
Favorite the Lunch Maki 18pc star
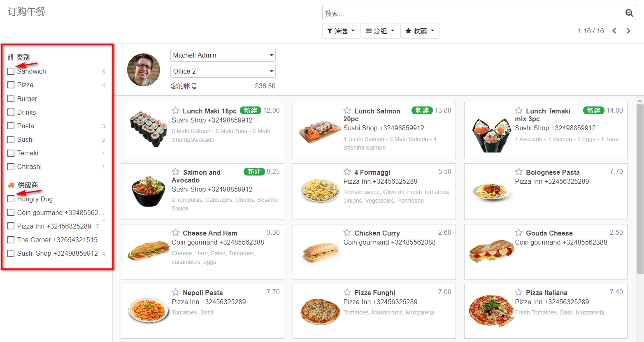pos(176,111)
